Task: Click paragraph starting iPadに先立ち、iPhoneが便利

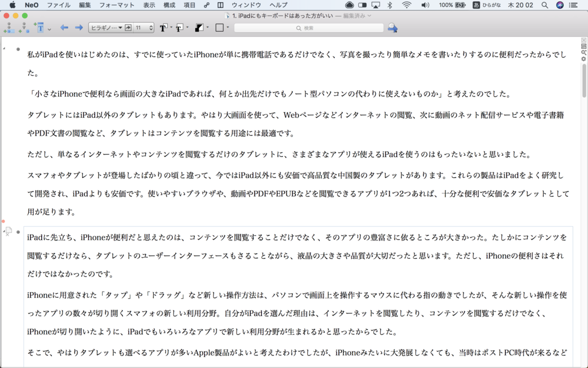Action: (x=297, y=255)
